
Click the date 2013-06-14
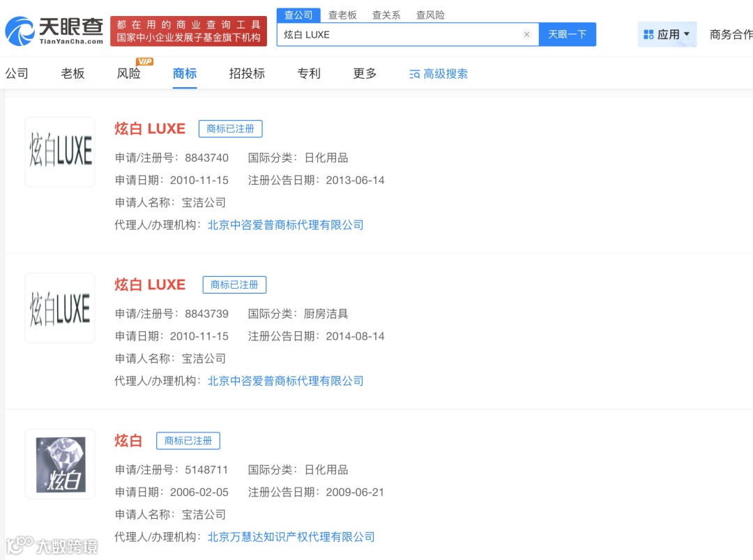(x=356, y=180)
